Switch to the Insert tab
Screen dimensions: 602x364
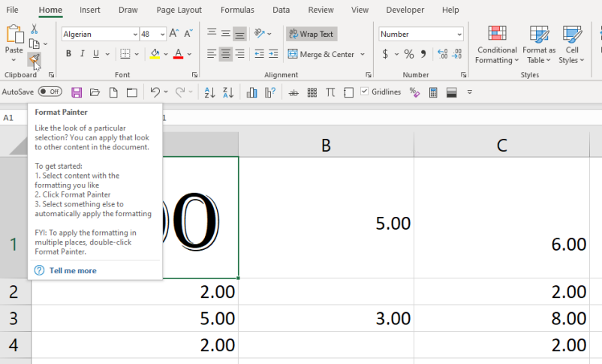point(90,10)
